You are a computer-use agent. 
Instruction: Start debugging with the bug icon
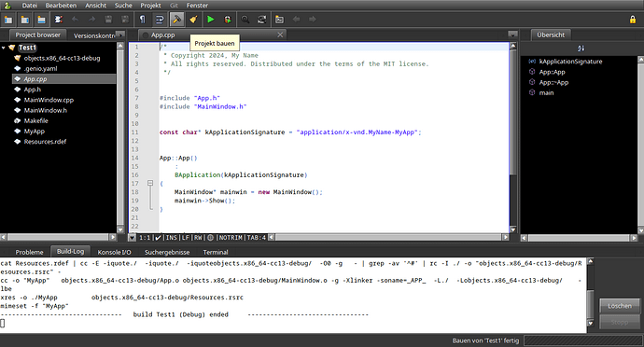[x=228, y=20]
